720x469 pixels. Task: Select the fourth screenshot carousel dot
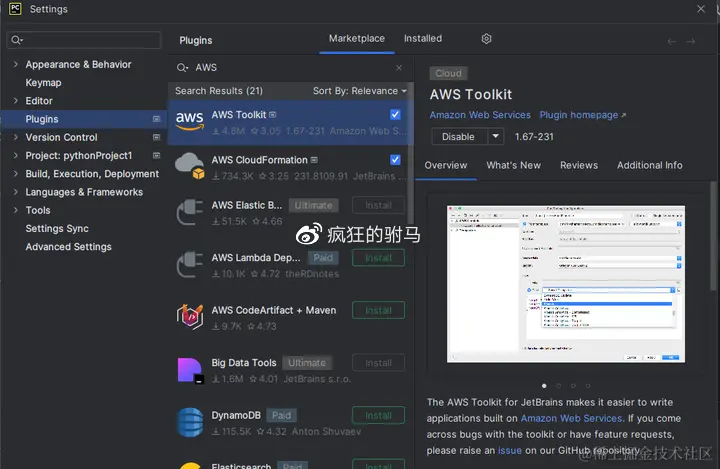[x=588, y=386]
